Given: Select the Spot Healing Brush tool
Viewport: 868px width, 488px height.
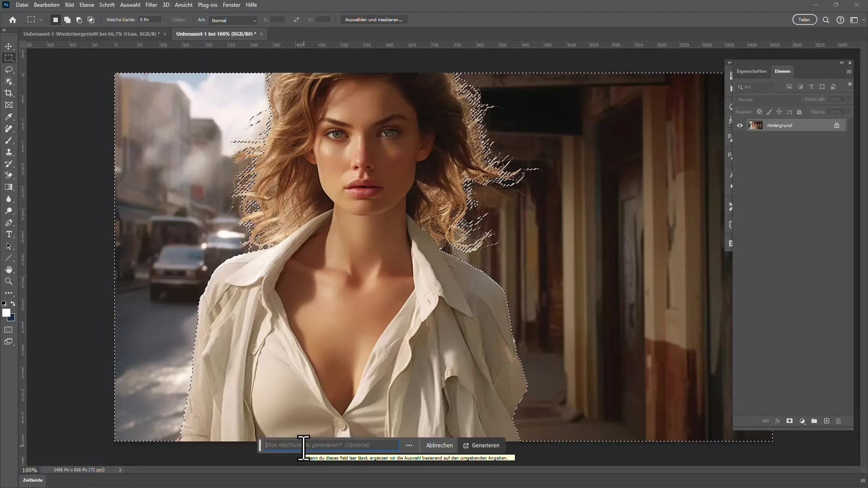Looking at the screenshot, I should 9,128.
